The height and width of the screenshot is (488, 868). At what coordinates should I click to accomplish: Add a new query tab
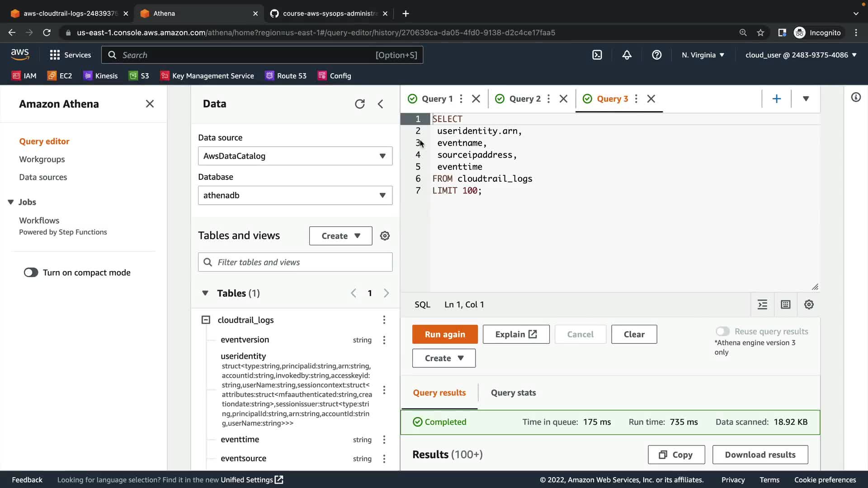[x=776, y=99]
